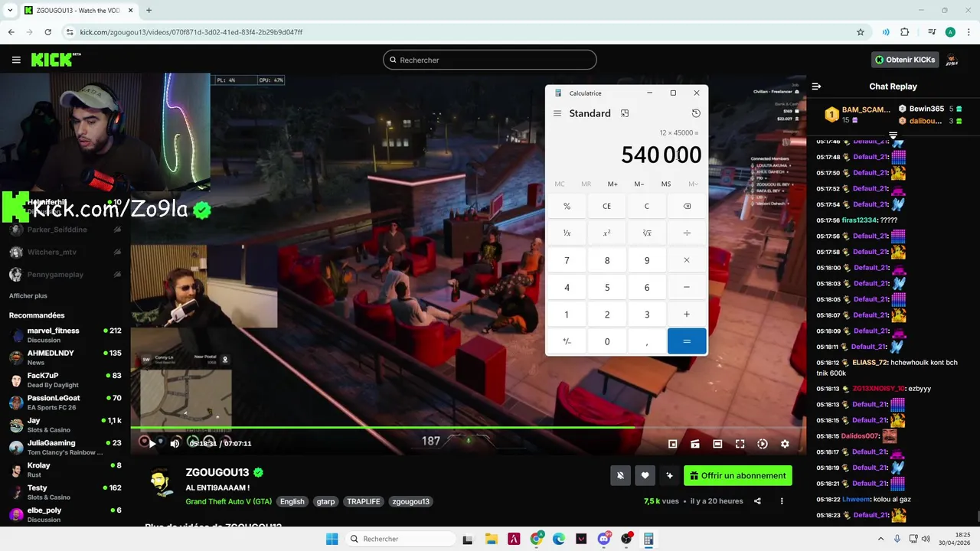Open Chrome extensions puzzle icon
This screenshot has width=980, height=551.
tap(905, 32)
